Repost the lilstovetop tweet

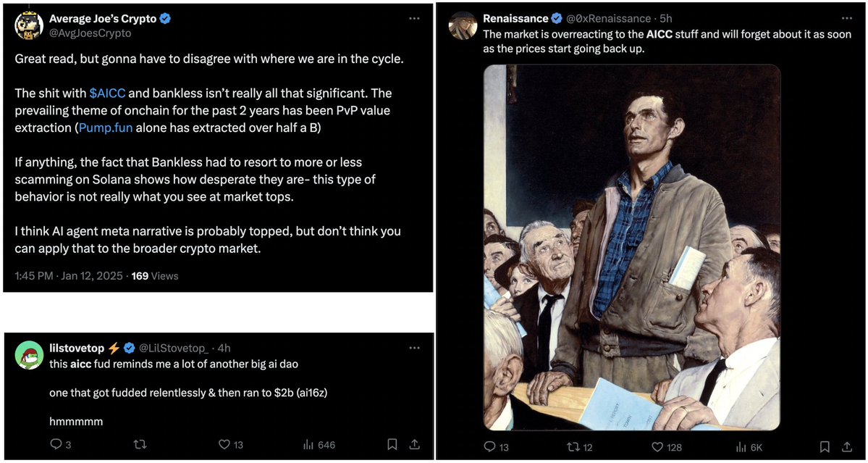[x=140, y=444]
